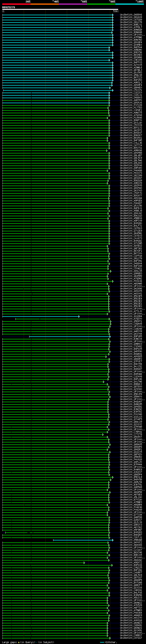Open hit UniRef100_B8RJ15

[131, 555]
